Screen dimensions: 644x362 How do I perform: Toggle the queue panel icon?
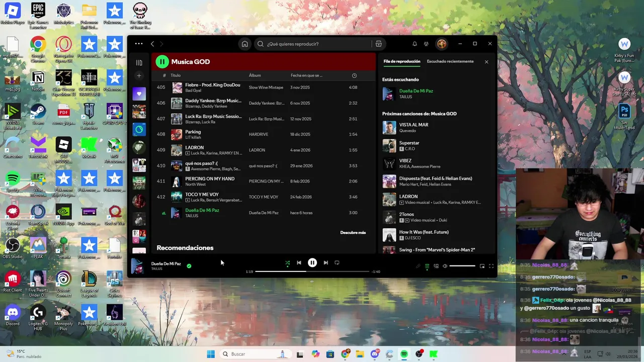point(427,266)
